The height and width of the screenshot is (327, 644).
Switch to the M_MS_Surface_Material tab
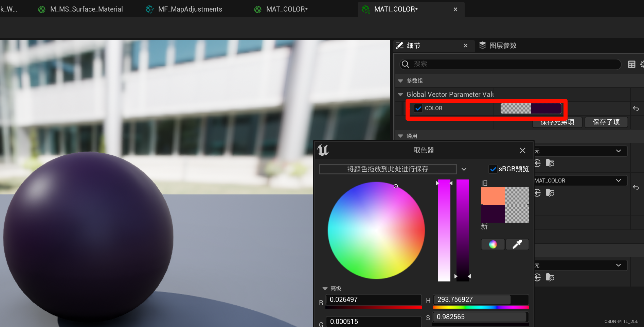tap(80, 9)
